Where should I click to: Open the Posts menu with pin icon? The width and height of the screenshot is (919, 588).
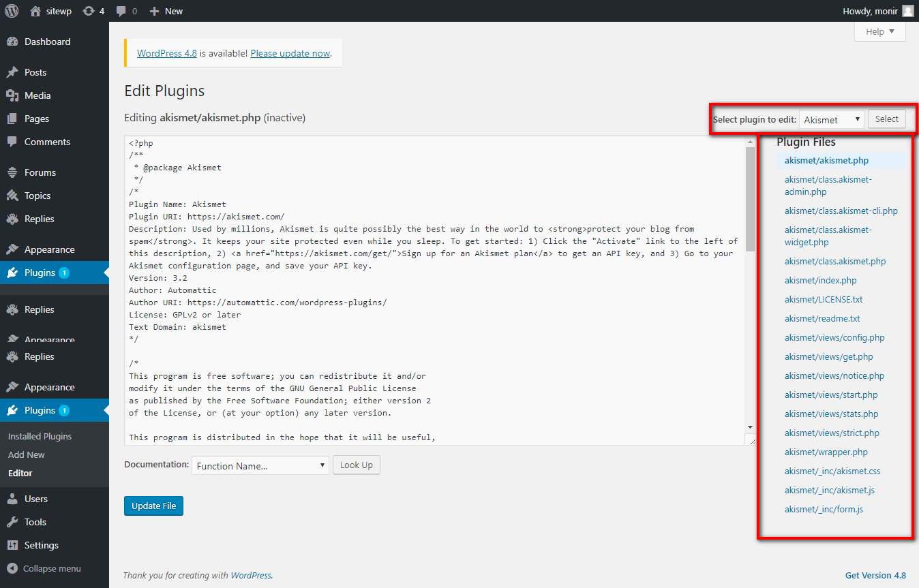(55, 72)
